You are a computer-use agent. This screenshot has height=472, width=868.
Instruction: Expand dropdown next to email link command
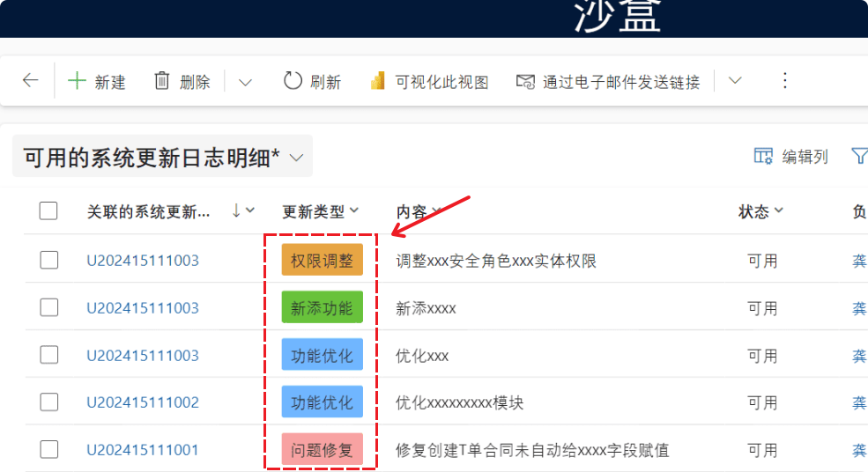coord(735,81)
